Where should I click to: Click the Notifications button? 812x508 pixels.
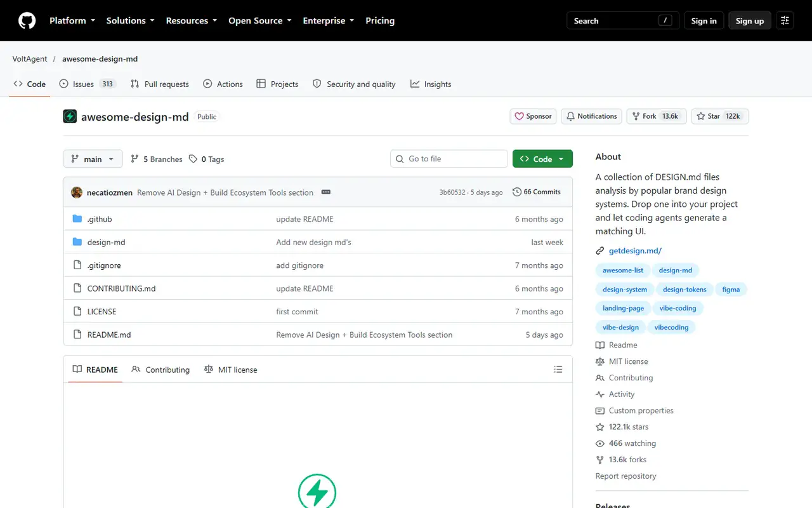tap(591, 116)
